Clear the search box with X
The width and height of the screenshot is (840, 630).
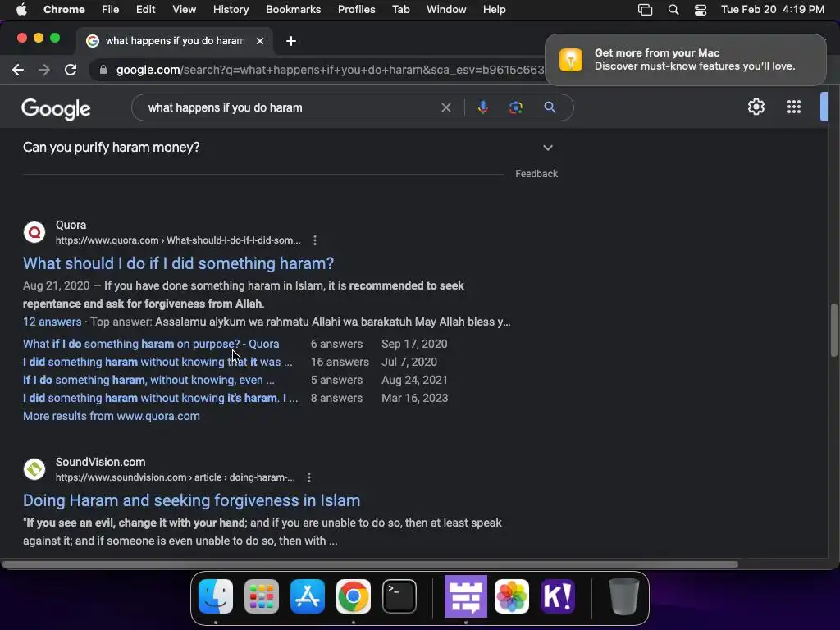(x=445, y=107)
